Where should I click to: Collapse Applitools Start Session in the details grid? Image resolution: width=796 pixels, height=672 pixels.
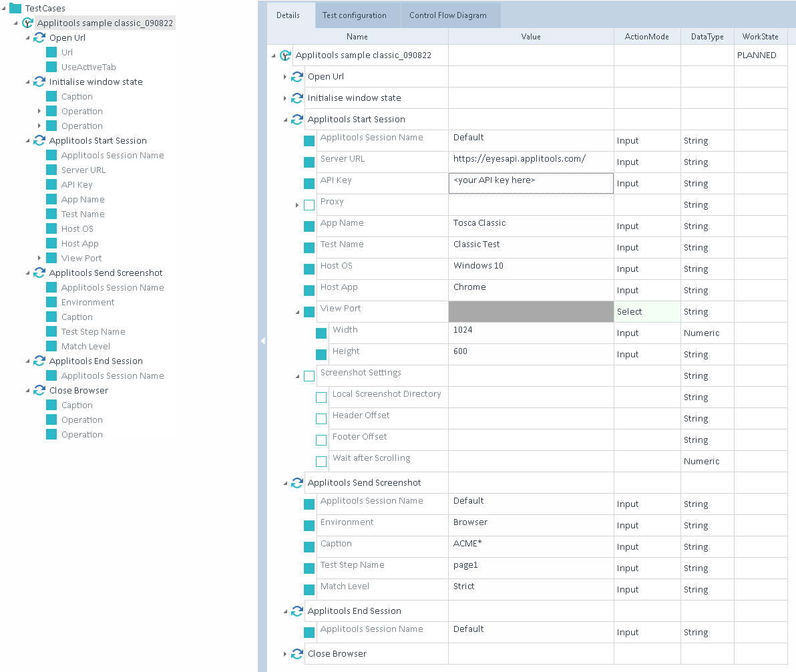coord(285,120)
